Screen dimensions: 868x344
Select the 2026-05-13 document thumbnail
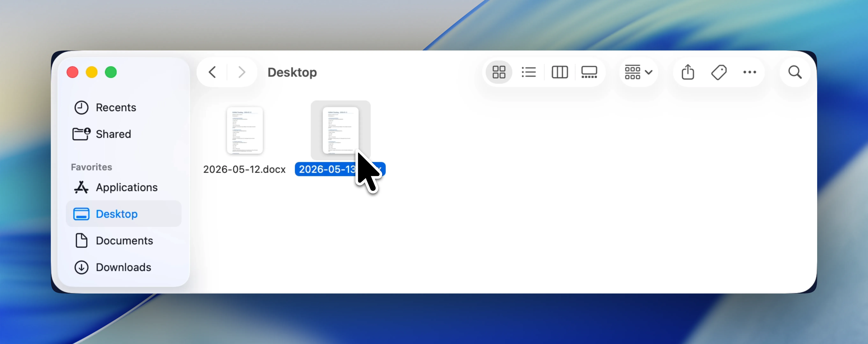pos(341,130)
